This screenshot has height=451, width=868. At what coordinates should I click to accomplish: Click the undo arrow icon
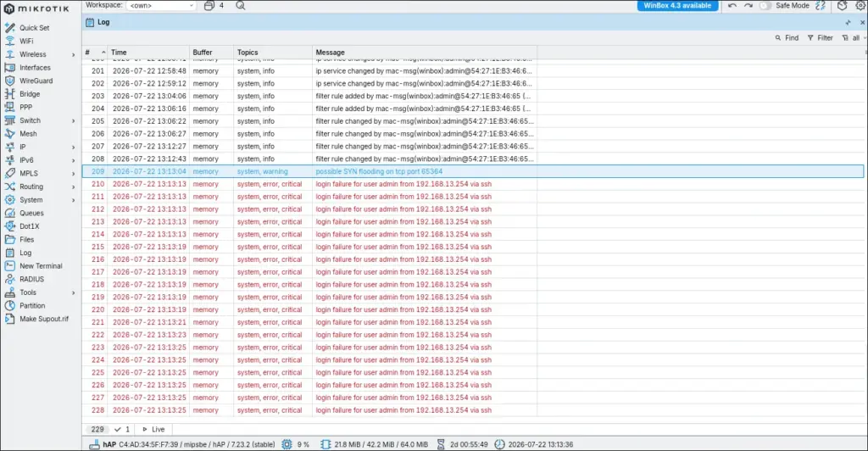pos(732,6)
